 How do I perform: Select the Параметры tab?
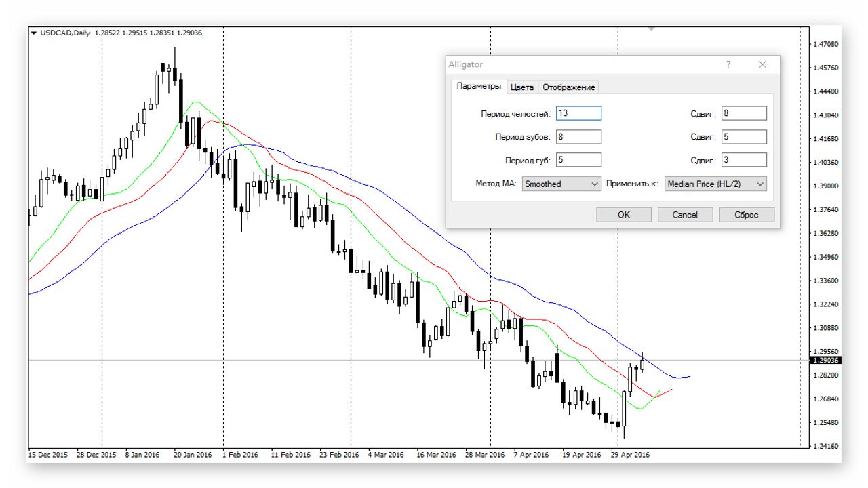coord(479,86)
